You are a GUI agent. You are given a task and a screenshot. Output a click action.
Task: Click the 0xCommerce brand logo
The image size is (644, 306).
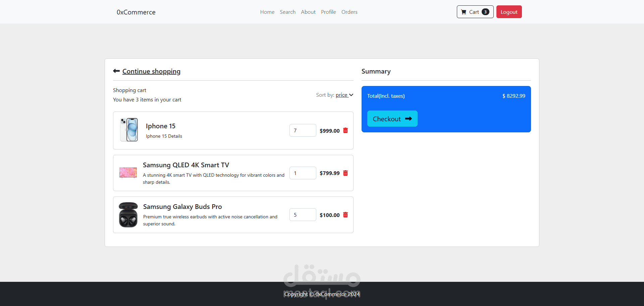[136, 12]
